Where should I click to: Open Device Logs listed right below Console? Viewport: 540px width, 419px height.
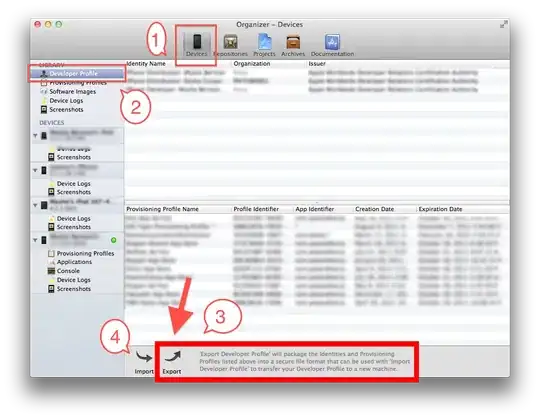point(69,280)
